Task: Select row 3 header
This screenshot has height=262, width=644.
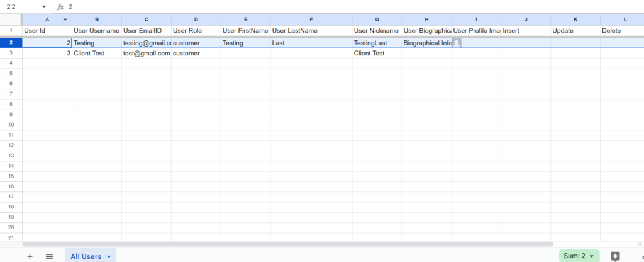Action: 11,53
